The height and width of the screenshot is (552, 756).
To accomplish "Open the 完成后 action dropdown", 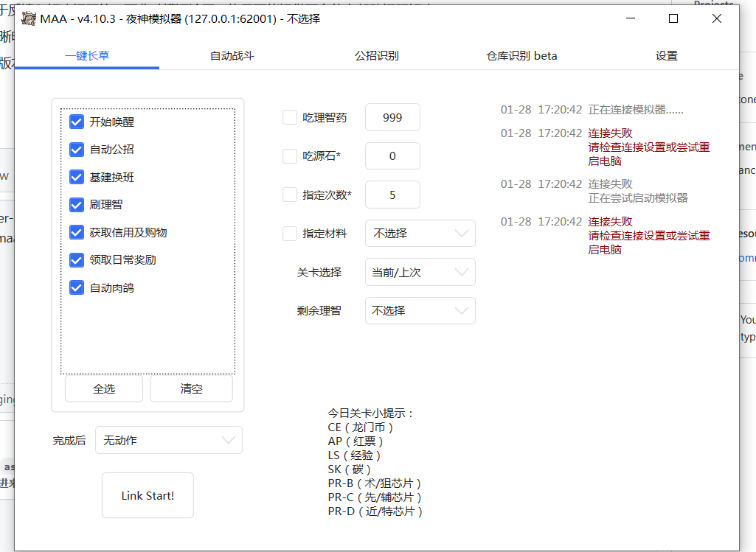I will pos(169,440).
